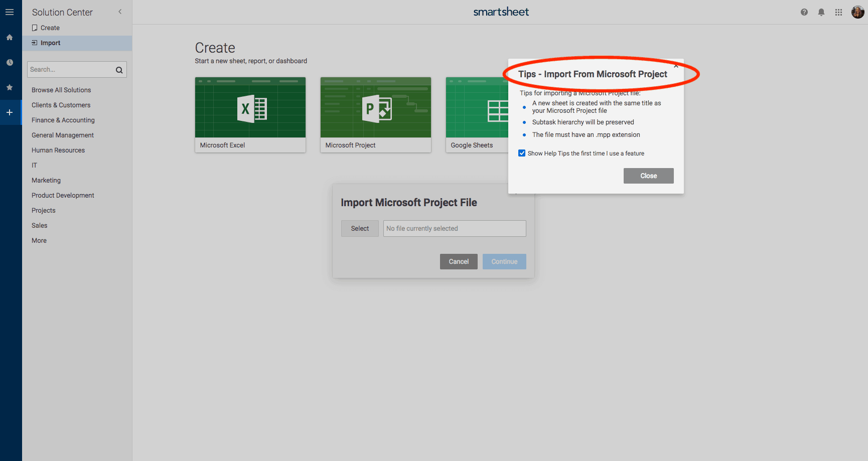
Task: Click the plus Solution Center icon
Action: click(x=10, y=112)
